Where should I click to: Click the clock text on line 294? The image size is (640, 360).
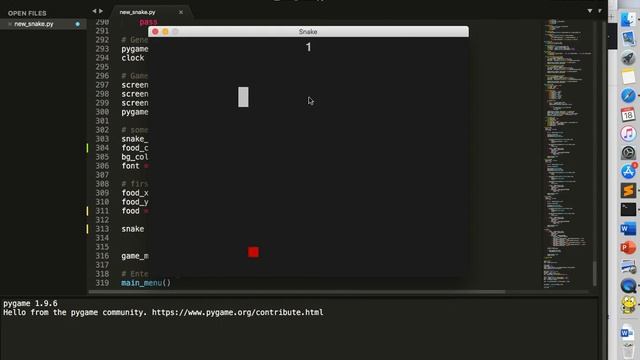pos(133,58)
